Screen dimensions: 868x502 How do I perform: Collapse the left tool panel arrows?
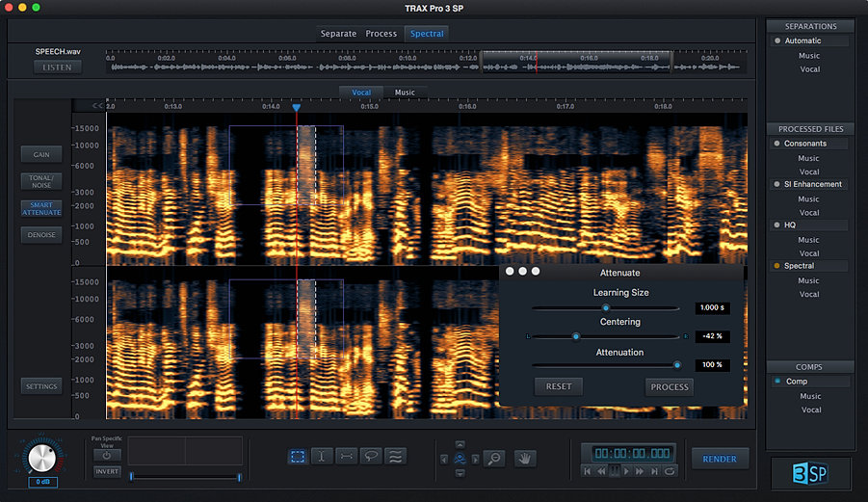pyautogui.click(x=97, y=105)
